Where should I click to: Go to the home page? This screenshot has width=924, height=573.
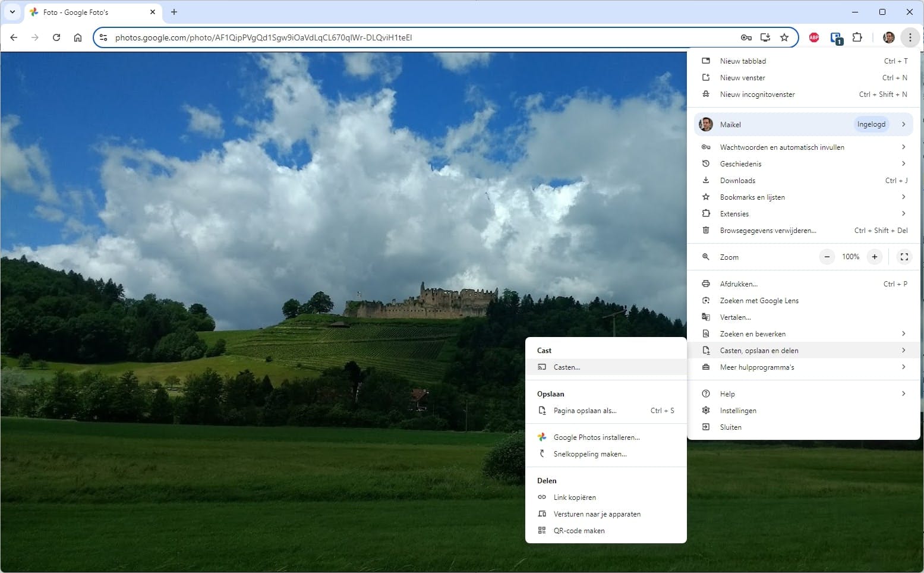78,37
